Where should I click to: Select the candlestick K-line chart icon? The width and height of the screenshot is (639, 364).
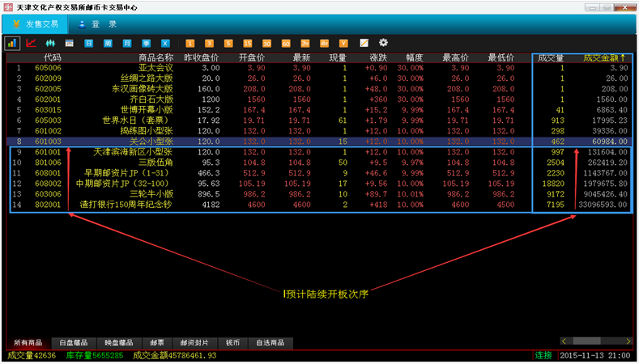[50, 43]
